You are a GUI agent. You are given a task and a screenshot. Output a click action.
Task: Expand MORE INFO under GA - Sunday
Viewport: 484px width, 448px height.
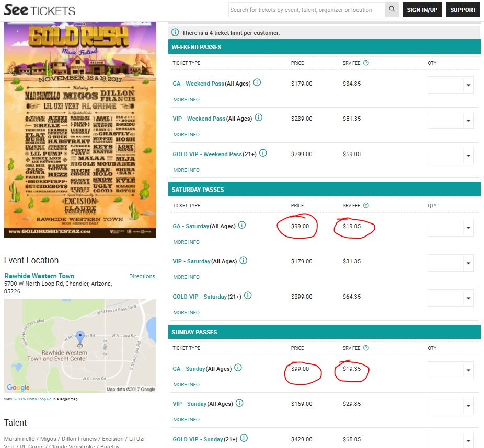click(x=186, y=384)
